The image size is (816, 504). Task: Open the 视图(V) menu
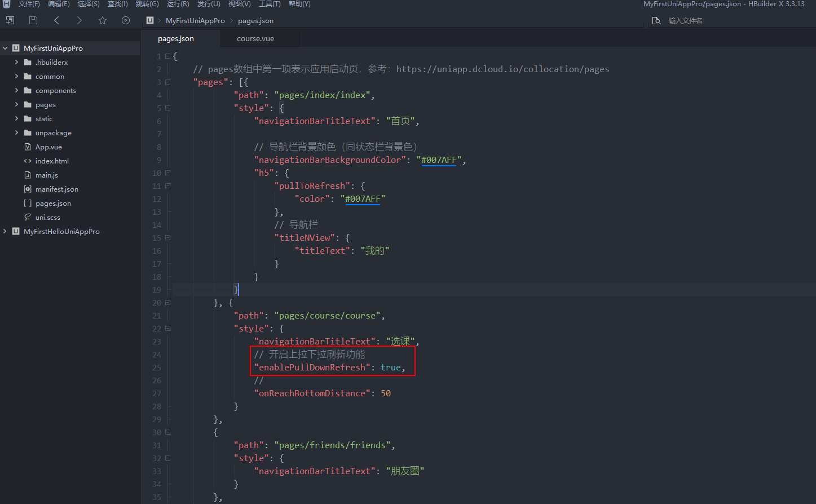[x=239, y=4]
